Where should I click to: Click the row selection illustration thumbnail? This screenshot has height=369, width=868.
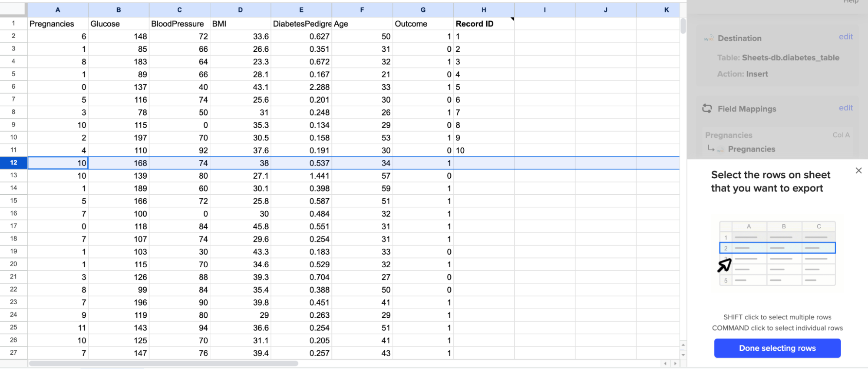777,253
